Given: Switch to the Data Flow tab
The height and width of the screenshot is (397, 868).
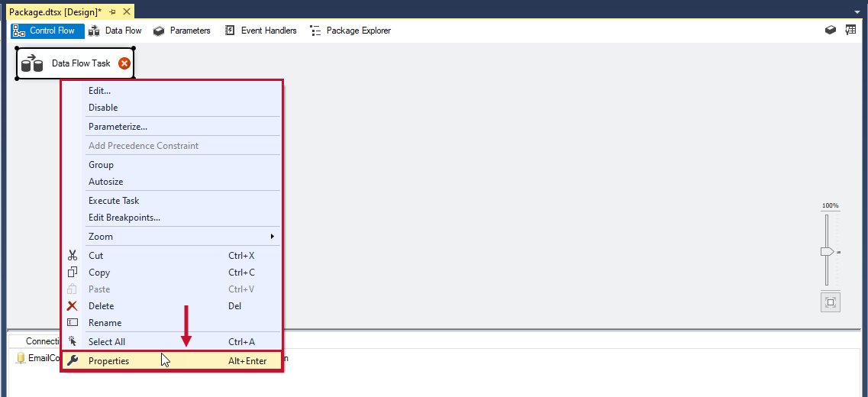Looking at the screenshot, I should point(115,31).
